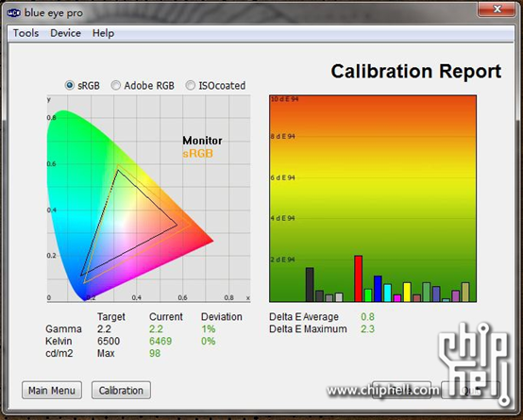This screenshot has width=523, height=420.
Task: Click the target Kelvin value 6500
Action: tap(109, 341)
